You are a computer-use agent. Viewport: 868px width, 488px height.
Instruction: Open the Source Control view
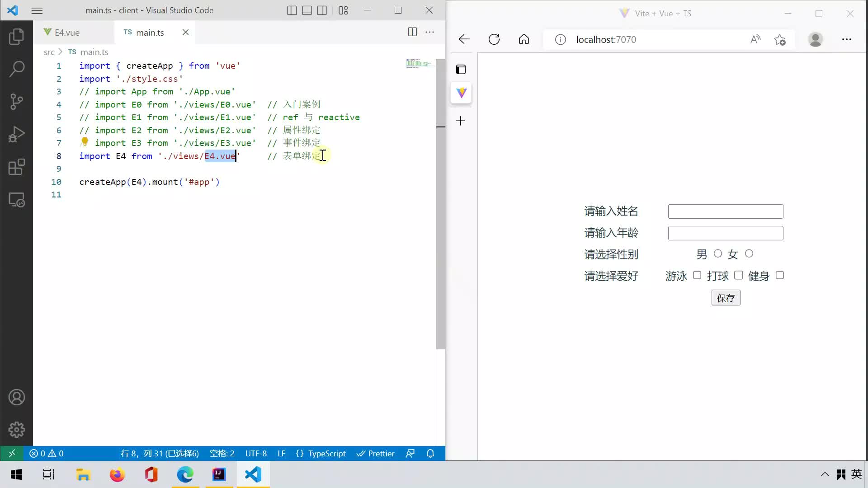pyautogui.click(x=16, y=102)
